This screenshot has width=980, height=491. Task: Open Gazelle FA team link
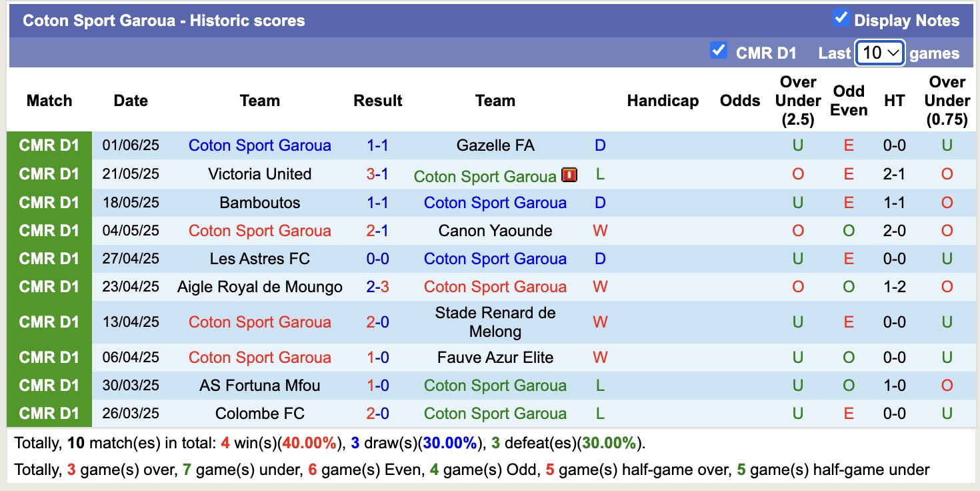(495, 145)
